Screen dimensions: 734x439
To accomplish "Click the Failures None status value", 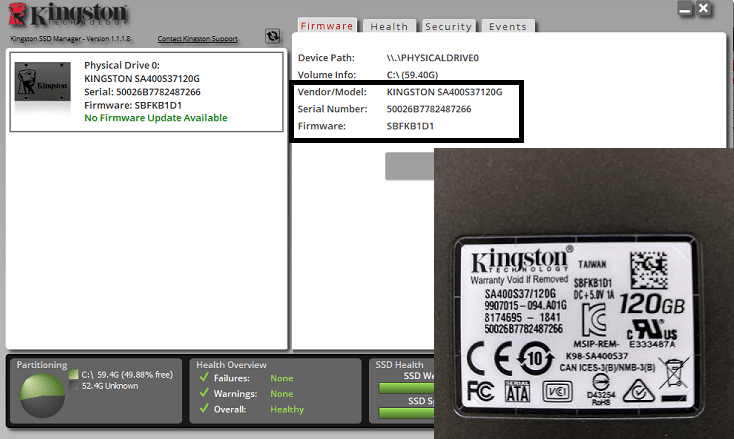I will pos(282,378).
